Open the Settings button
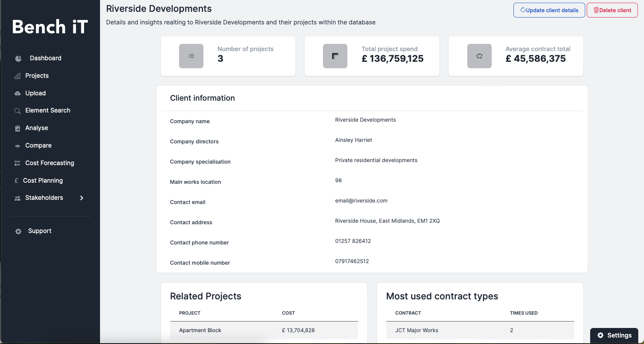Image resolution: width=644 pixels, height=344 pixels. click(x=614, y=335)
